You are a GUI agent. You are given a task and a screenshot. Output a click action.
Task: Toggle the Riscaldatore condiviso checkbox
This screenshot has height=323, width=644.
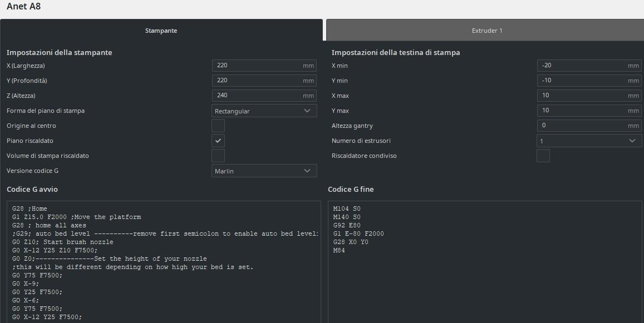[x=543, y=156]
